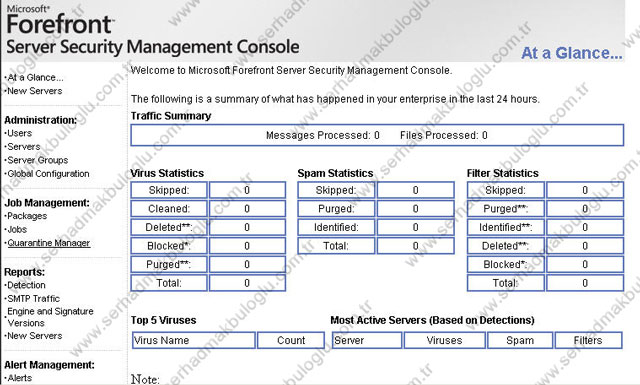Screen dimensions: 640x385
Task: Go to Users under Administration
Action: click(x=19, y=133)
